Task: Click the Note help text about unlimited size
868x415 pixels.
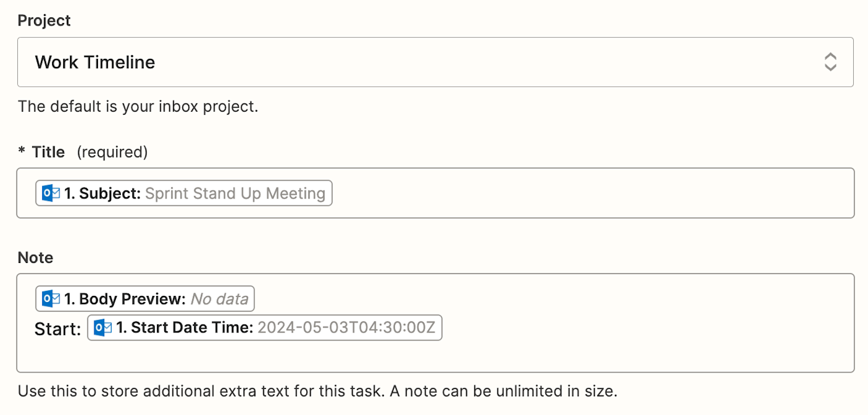Action: coord(317,391)
